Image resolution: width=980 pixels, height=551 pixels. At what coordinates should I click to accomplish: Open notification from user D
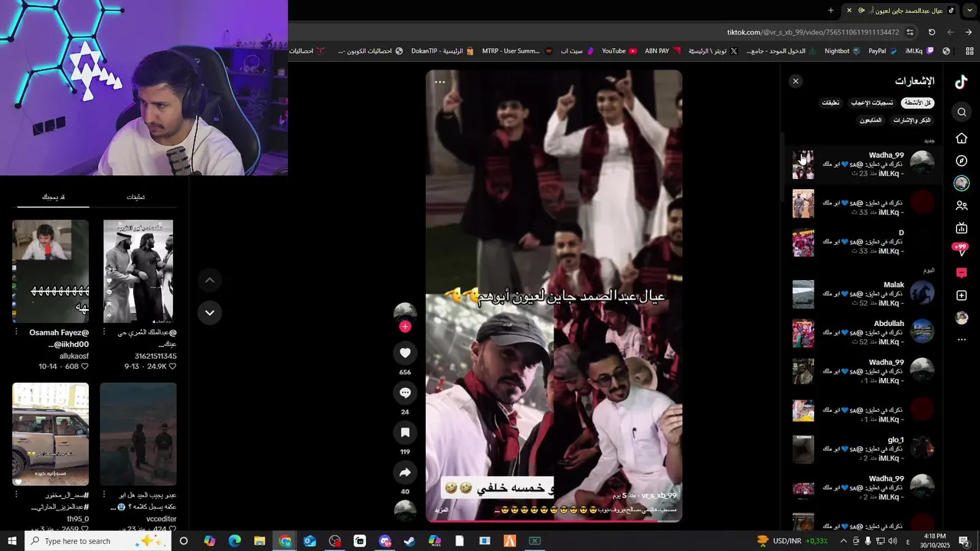863,242
